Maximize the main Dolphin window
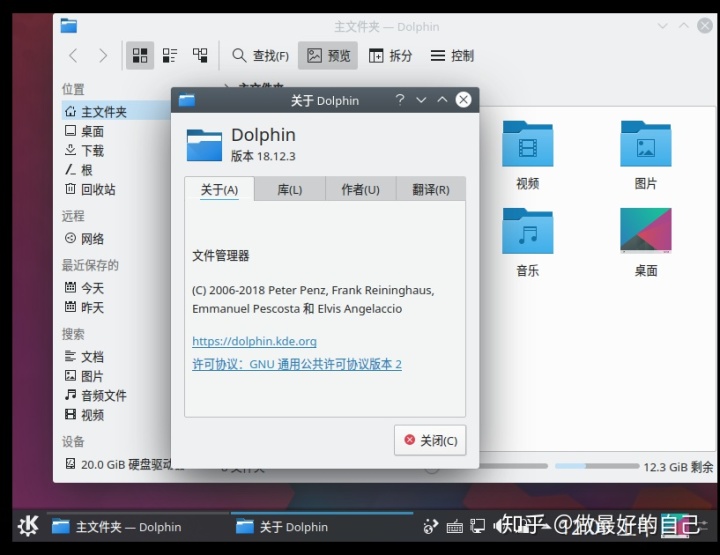 click(x=684, y=26)
